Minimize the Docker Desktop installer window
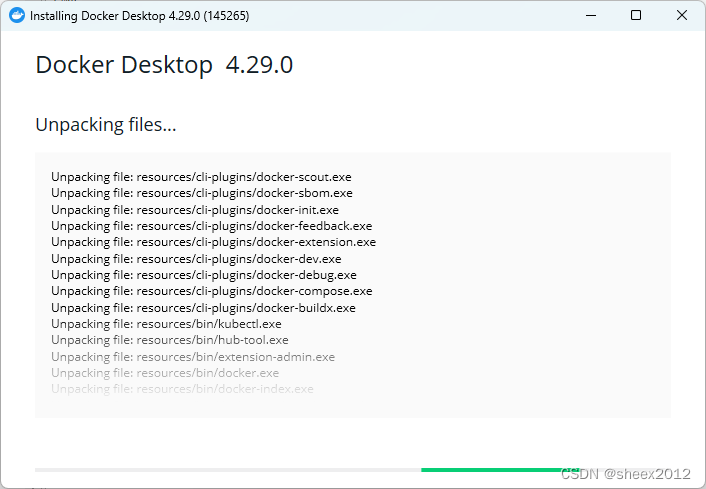This screenshot has height=489, width=706. 591,15
